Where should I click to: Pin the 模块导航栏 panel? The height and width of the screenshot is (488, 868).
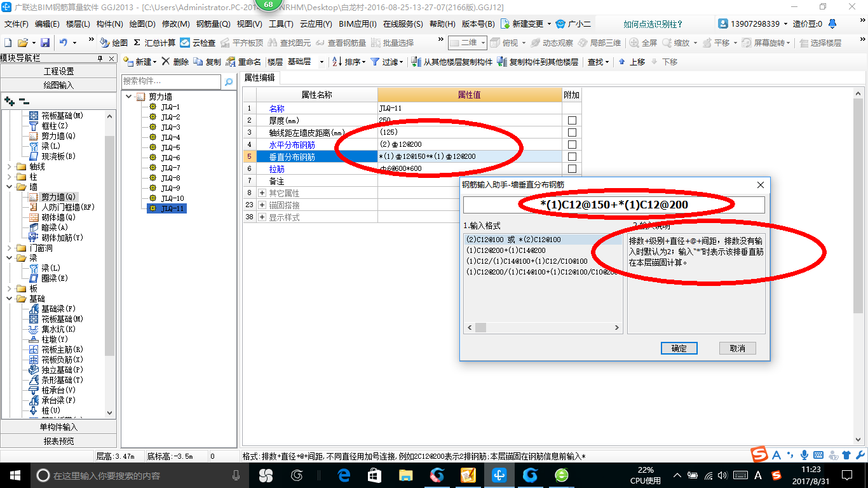pyautogui.click(x=100, y=58)
